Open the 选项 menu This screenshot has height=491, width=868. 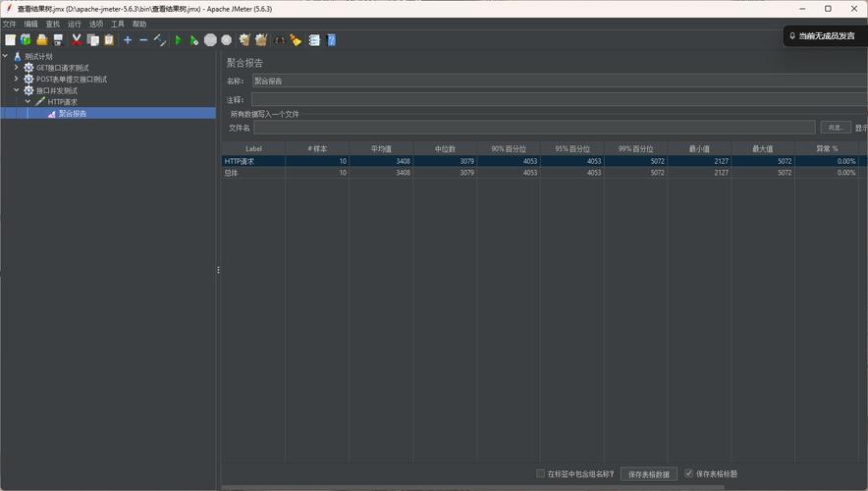pos(96,24)
